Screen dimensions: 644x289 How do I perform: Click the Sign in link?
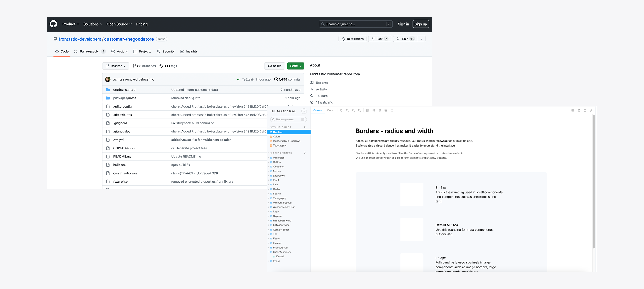pos(403,24)
